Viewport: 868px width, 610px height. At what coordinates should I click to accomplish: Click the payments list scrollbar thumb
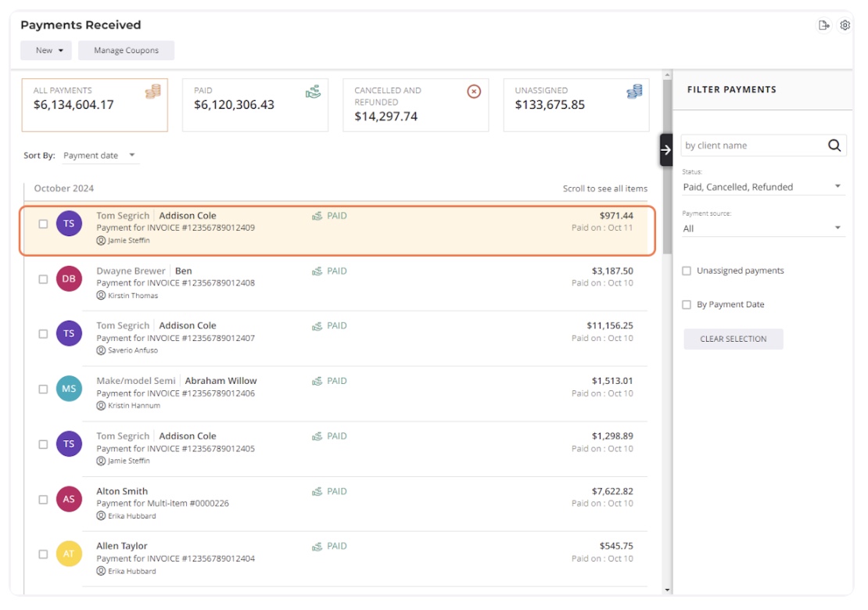(x=667, y=166)
